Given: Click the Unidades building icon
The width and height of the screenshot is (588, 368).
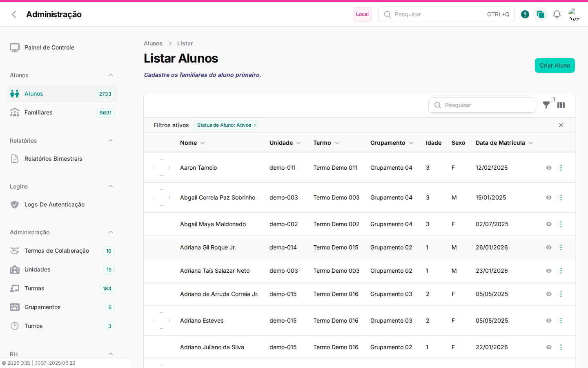Looking at the screenshot, I should [15, 269].
